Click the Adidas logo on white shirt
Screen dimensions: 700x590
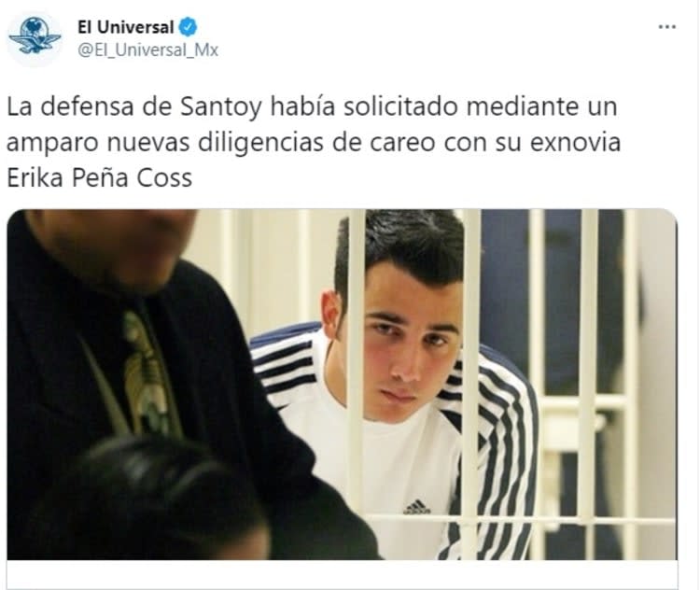pyautogui.click(x=416, y=507)
